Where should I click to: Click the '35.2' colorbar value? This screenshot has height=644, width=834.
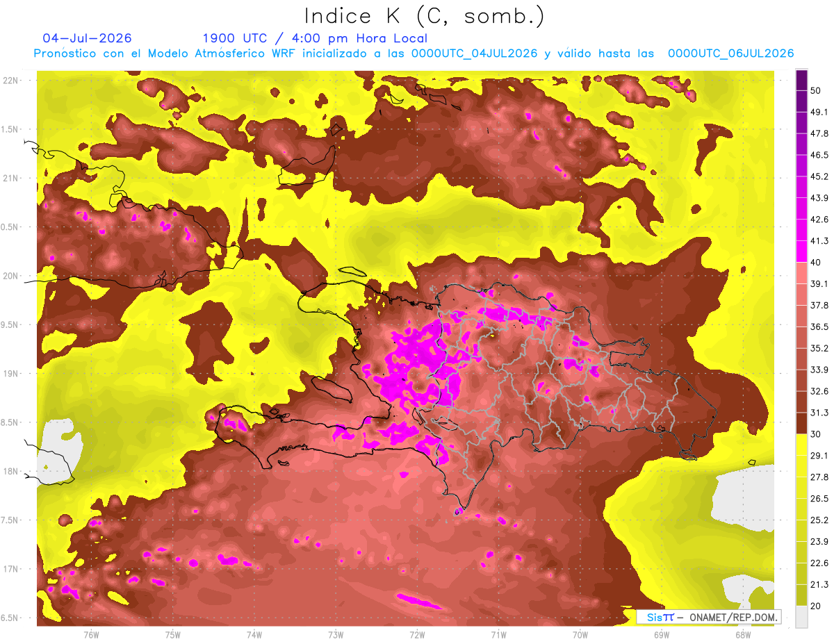click(819, 348)
